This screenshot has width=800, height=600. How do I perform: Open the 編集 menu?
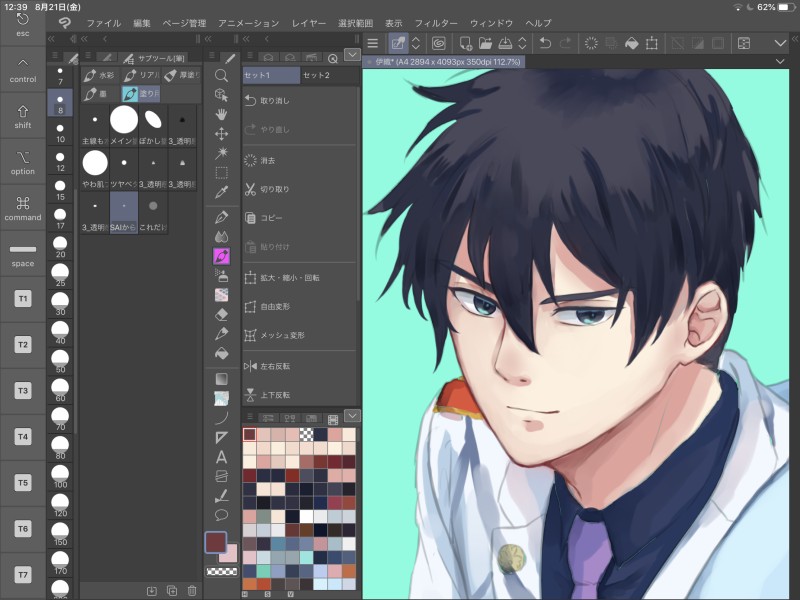(x=142, y=23)
